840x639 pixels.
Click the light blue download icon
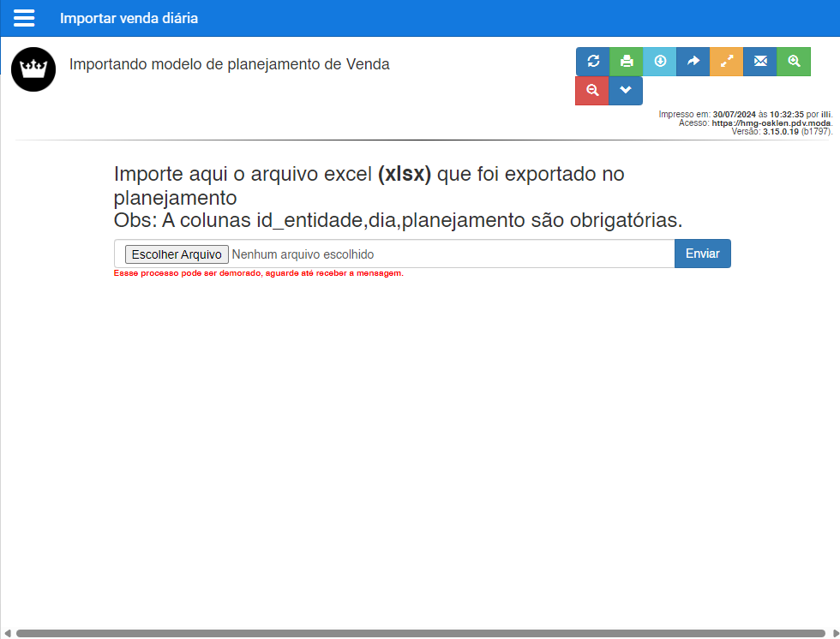[x=659, y=62]
